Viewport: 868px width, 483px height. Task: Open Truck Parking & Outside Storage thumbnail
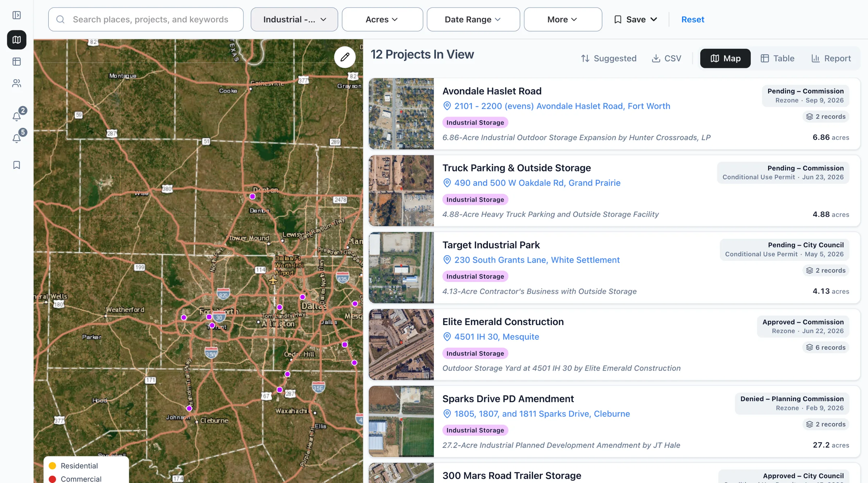coord(401,191)
